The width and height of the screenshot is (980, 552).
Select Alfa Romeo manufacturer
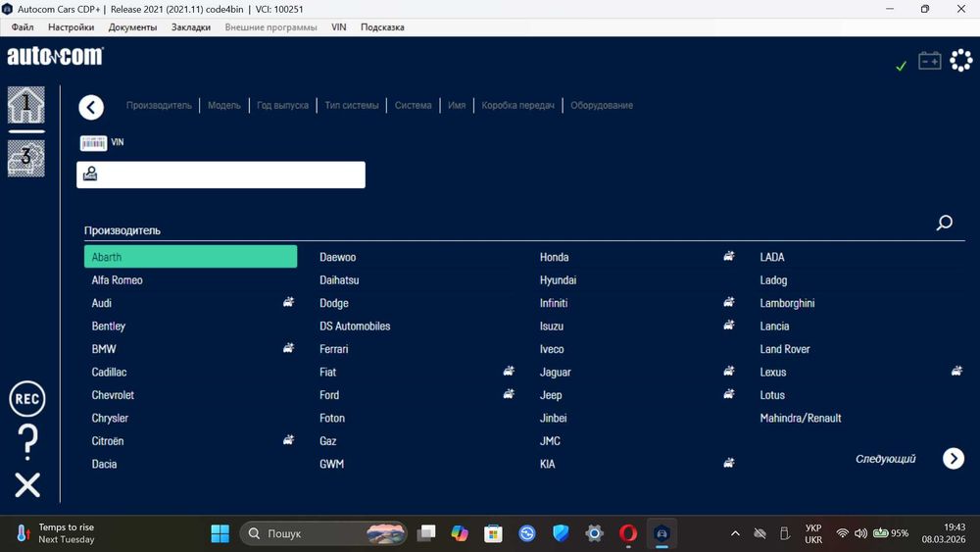[118, 280]
